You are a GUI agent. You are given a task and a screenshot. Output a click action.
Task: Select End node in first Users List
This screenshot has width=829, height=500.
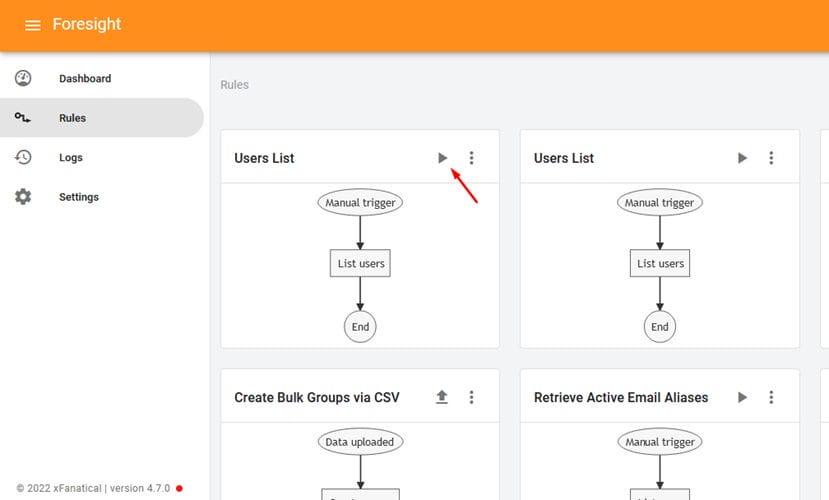(360, 327)
